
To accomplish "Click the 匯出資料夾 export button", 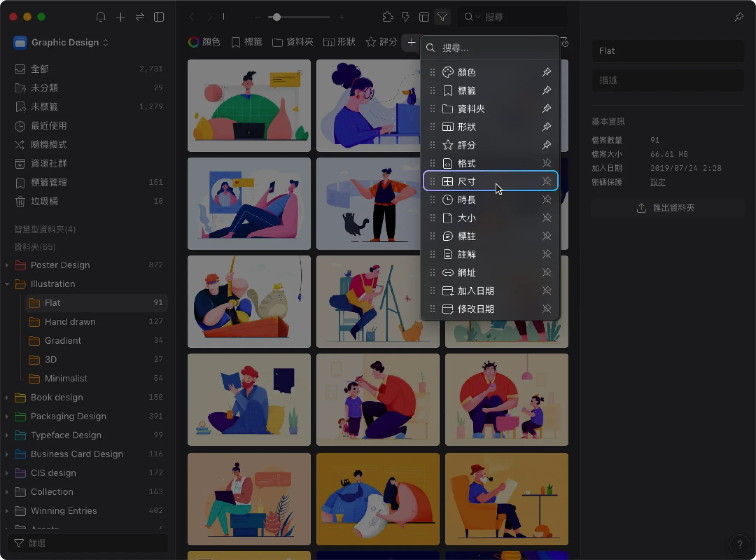I will click(668, 207).
